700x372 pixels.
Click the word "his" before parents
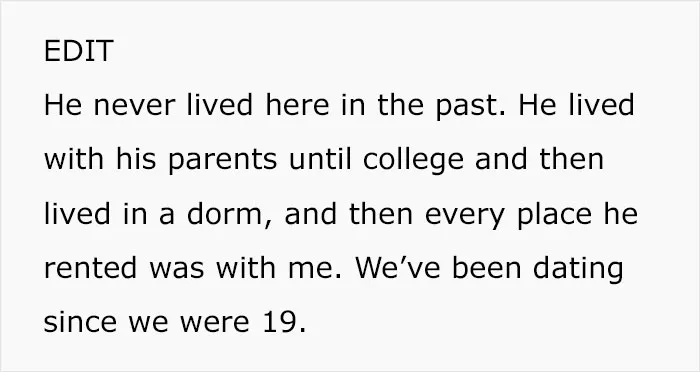click(136, 159)
